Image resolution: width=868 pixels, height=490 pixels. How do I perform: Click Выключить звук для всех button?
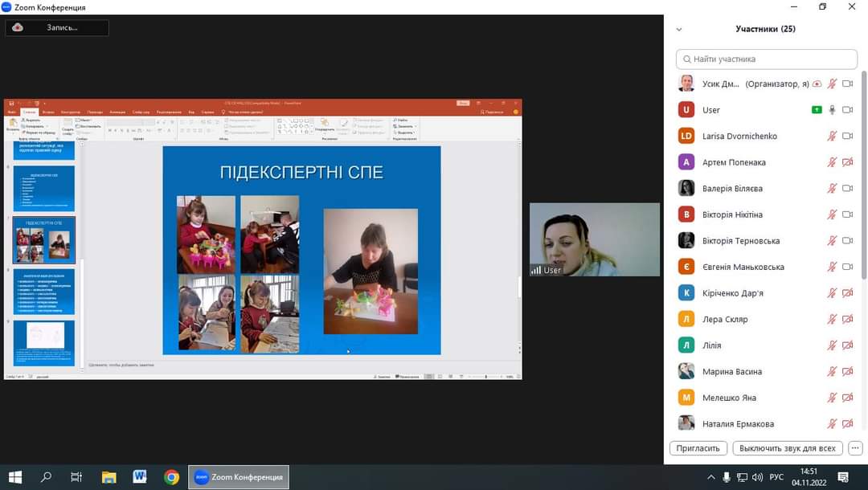(788, 448)
